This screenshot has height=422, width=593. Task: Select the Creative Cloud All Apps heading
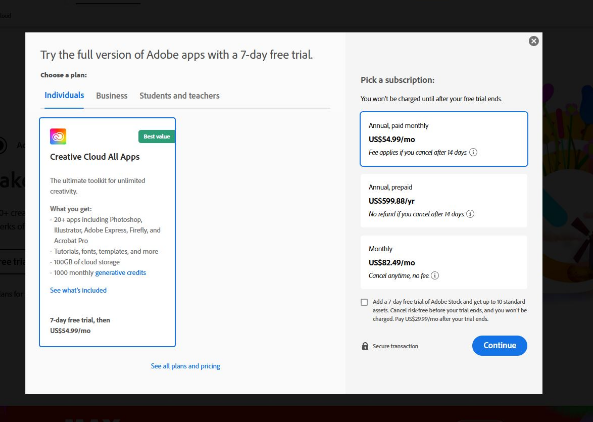[95, 157]
